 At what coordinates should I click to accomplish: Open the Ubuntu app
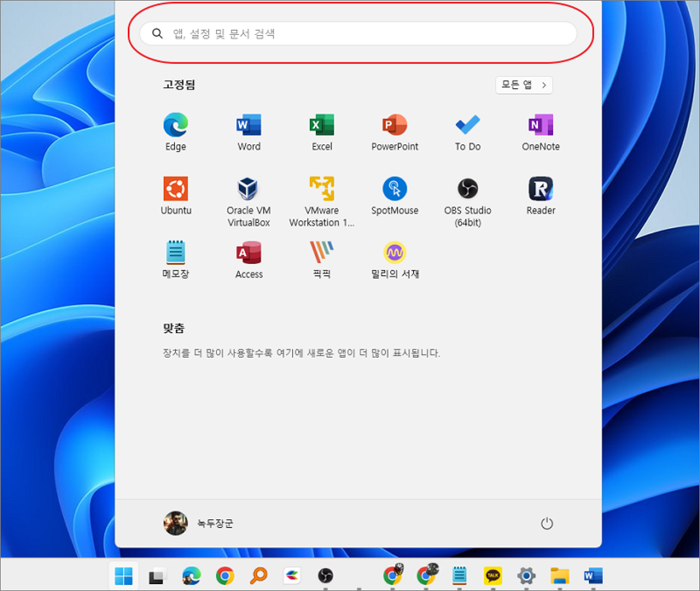tap(176, 196)
